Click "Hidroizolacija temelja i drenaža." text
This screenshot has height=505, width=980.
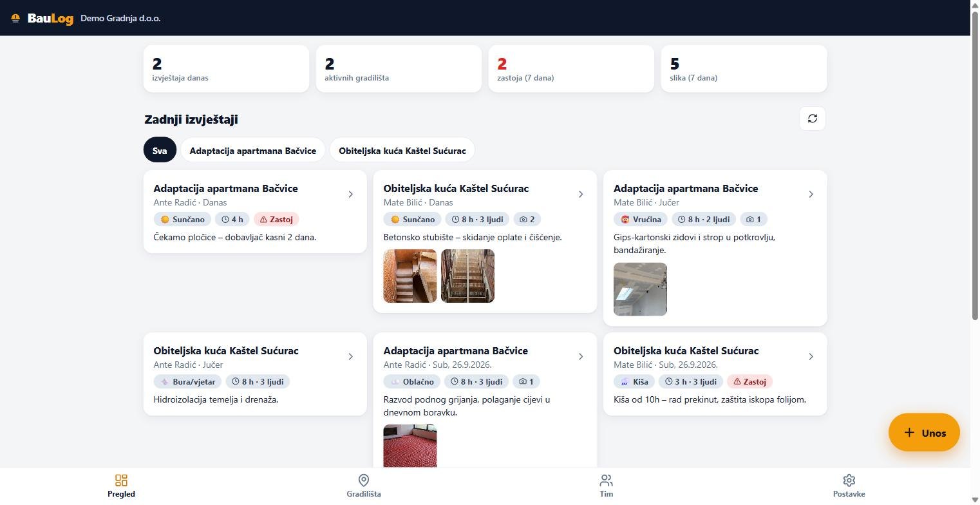coord(216,399)
